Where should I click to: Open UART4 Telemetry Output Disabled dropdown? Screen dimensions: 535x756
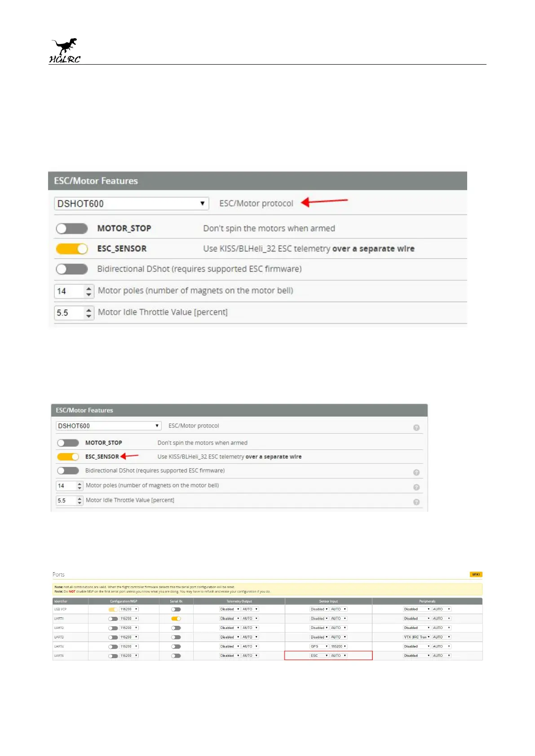coord(230,646)
